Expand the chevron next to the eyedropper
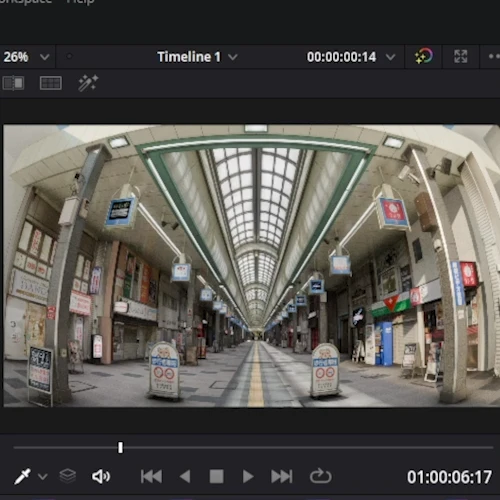The width and height of the screenshot is (500, 500). pyautogui.click(x=43, y=477)
